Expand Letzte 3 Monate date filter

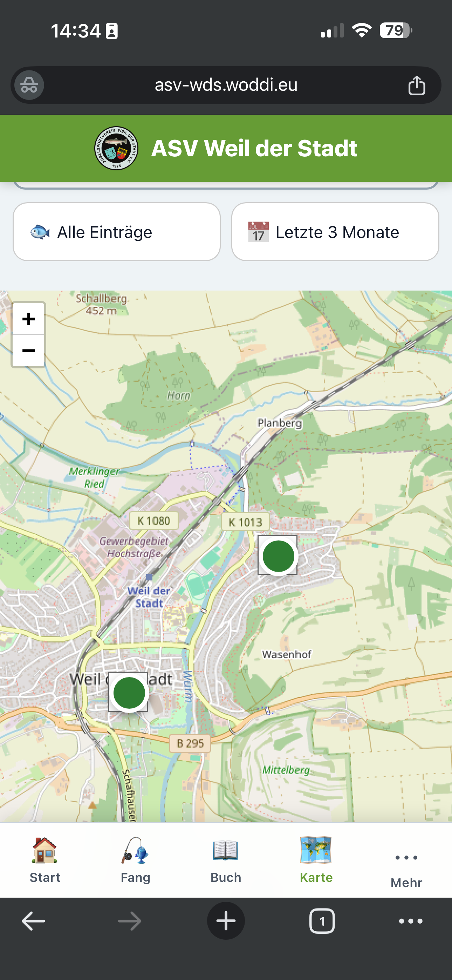335,232
